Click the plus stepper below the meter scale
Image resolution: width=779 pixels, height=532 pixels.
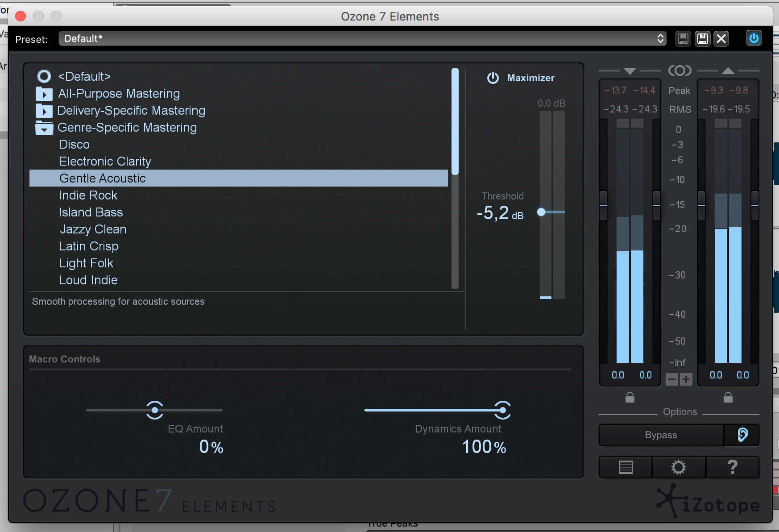(686, 380)
